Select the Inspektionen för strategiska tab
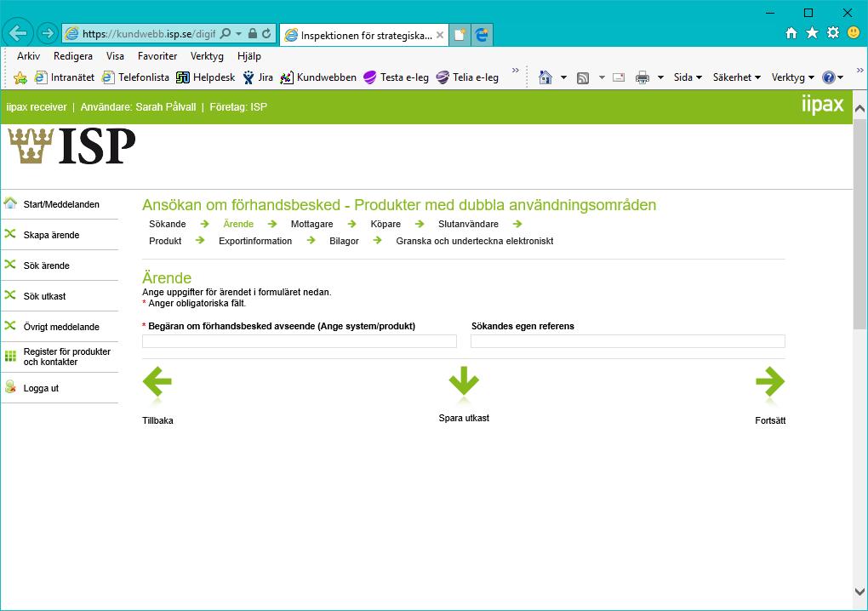 (x=364, y=35)
